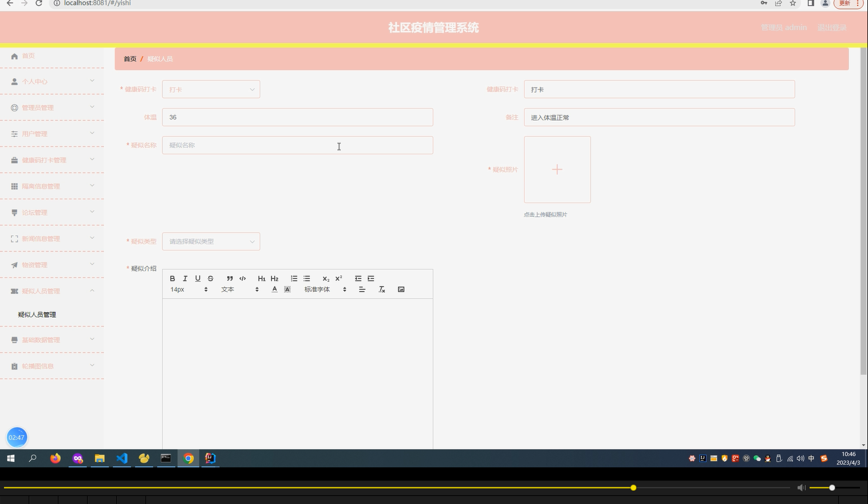Click the ordered list icon
Viewport: 868px width, 504px height.
(294, 278)
